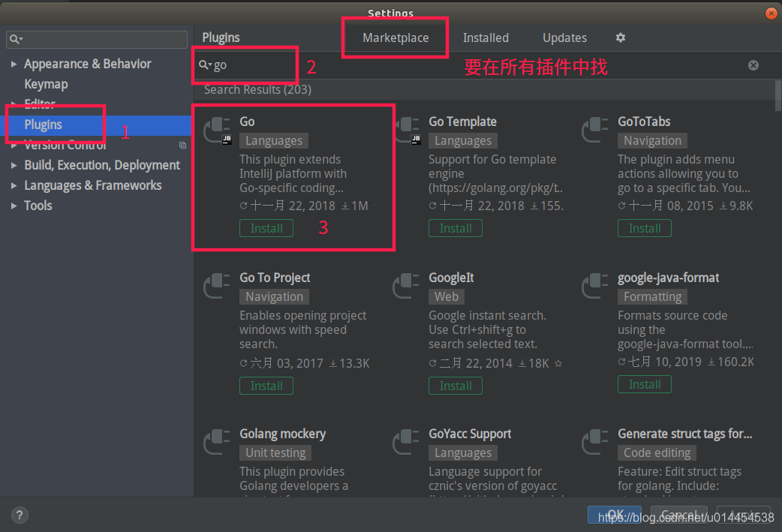782x532 pixels.
Task: Click the Go Template plugin icon
Action: [x=408, y=131]
